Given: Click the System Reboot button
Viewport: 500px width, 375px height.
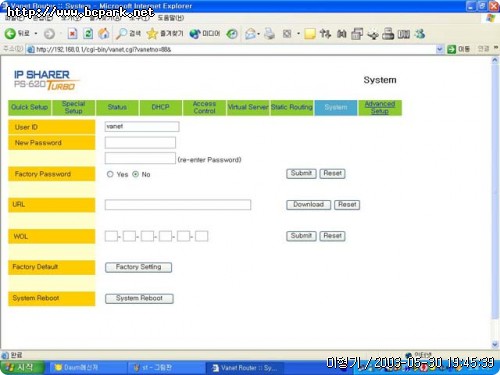Looking at the screenshot, I should pos(139,299).
